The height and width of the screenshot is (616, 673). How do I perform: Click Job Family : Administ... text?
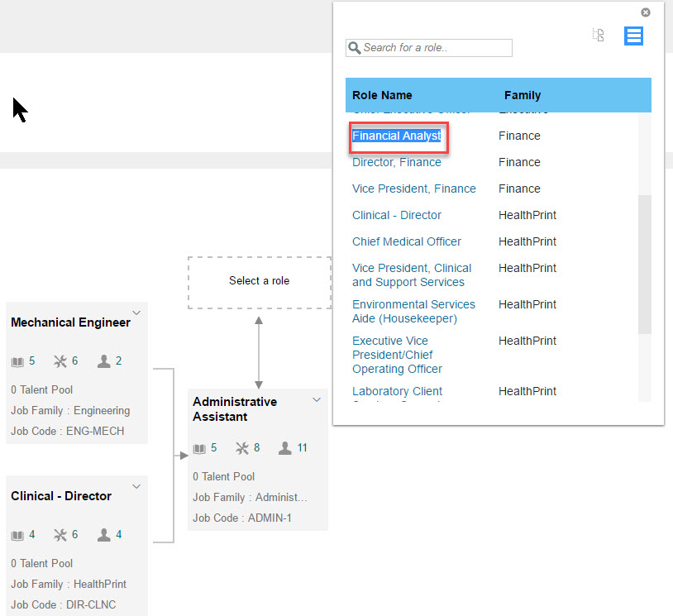(250, 498)
